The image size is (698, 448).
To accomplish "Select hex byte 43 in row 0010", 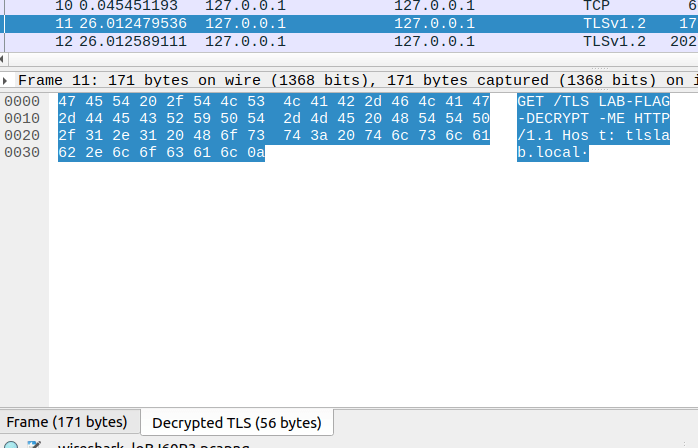I will 148,118.
